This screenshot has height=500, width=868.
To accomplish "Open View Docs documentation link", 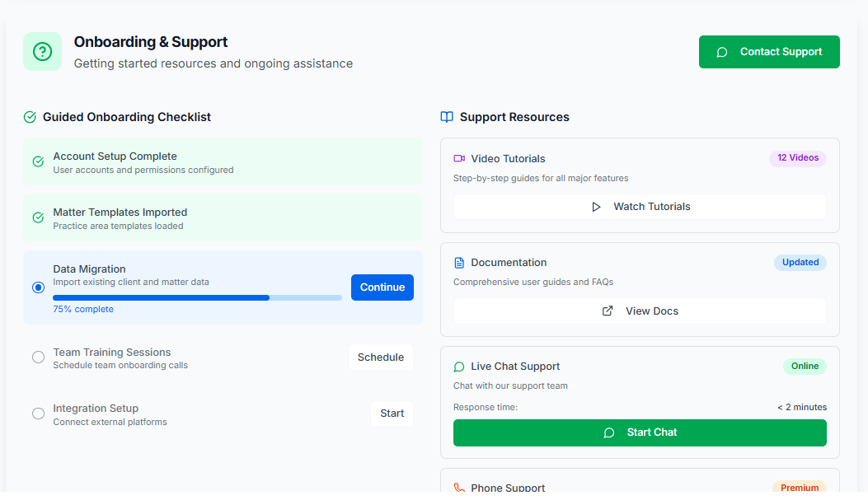I will tap(640, 311).
